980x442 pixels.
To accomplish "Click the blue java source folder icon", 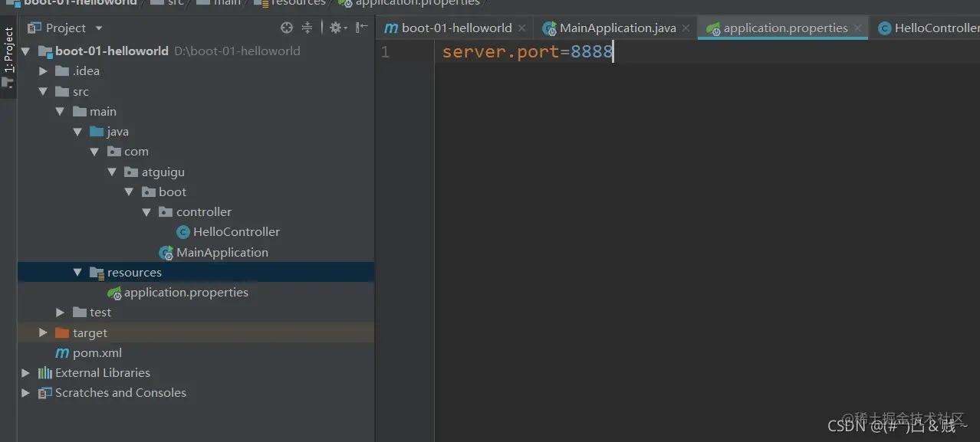I will 97,132.
